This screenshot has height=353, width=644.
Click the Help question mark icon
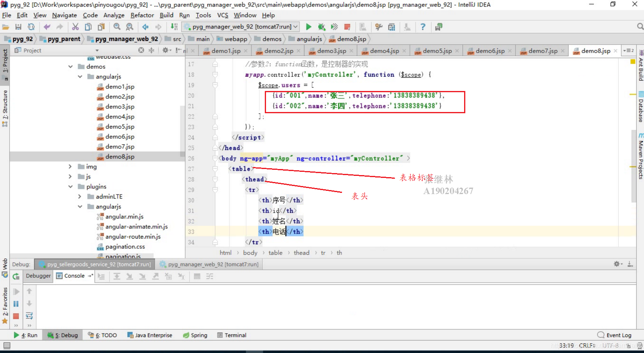click(423, 27)
